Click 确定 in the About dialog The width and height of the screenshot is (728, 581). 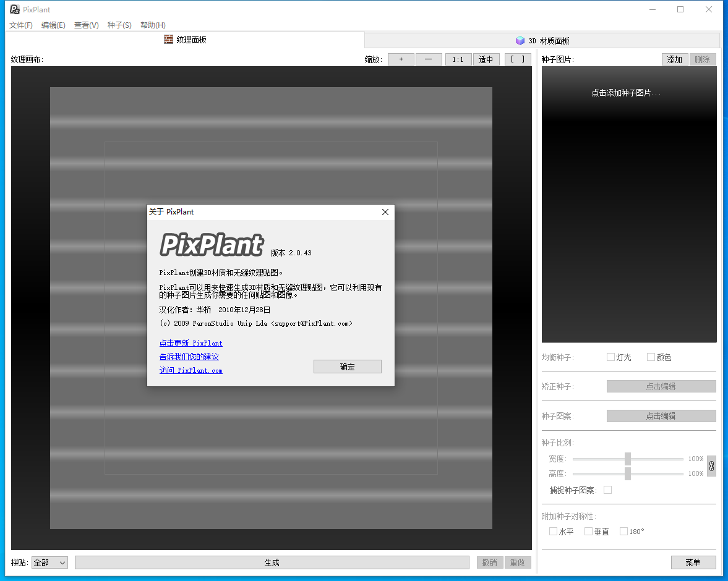click(347, 367)
